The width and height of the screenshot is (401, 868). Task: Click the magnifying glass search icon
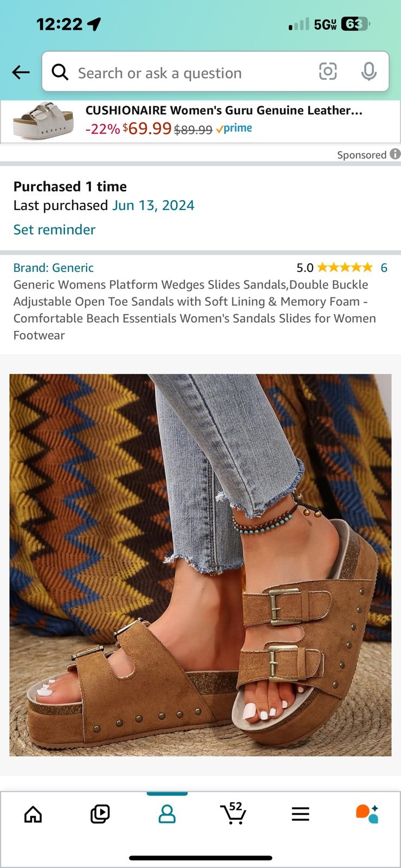[x=60, y=72]
